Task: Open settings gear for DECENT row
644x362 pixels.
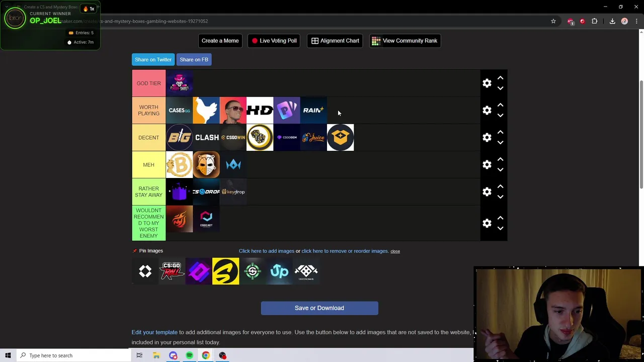Action: coord(487,137)
